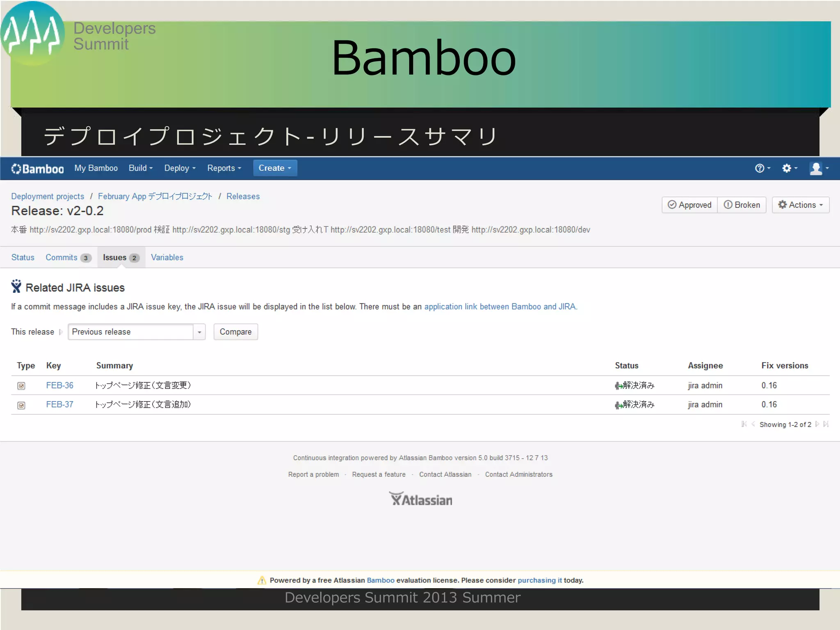840x630 pixels.
Task: Click Contact Administrators in the footer
Action: 518,474
